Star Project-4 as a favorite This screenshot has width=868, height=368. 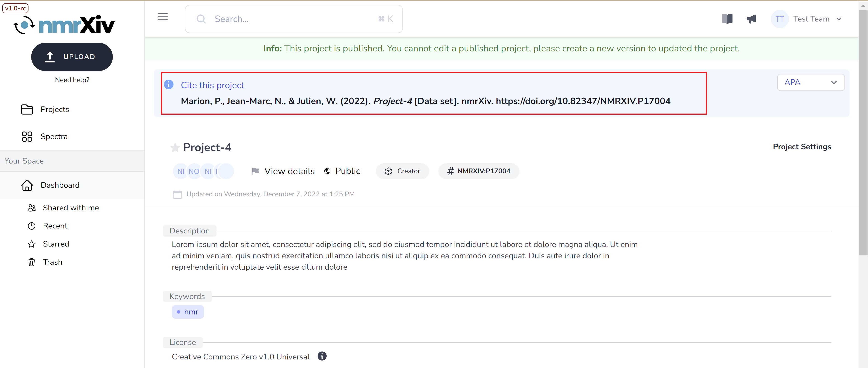[x=175, y=147]
